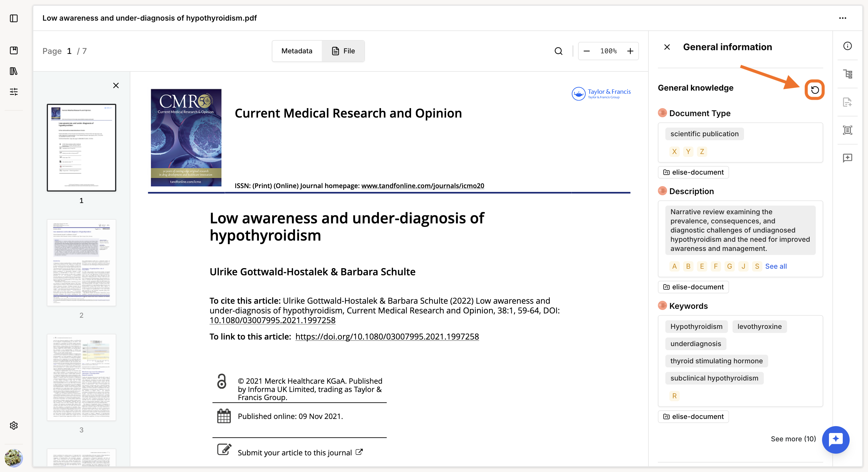Switch to the Metadata tab
This screenshot has width=868, height=472.
(x=297, y=51)
